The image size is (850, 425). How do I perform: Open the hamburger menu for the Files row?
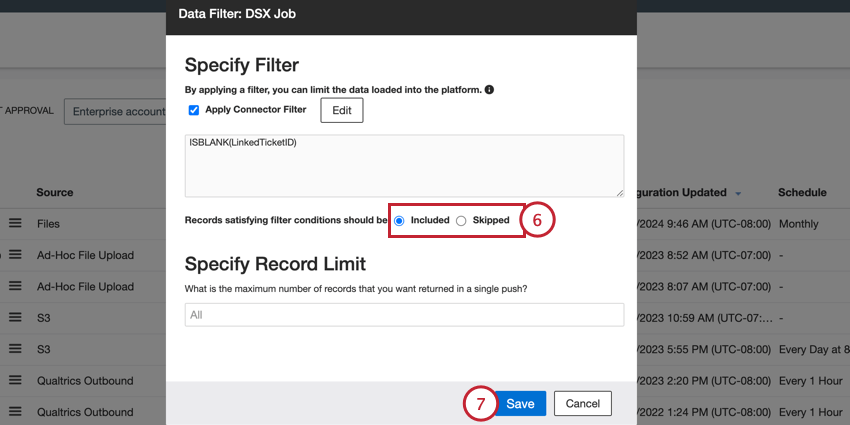point(15,224)
